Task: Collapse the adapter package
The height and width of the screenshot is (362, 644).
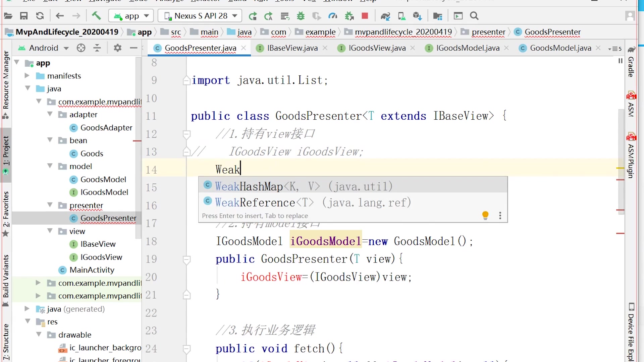Action: tap(50, 114)
